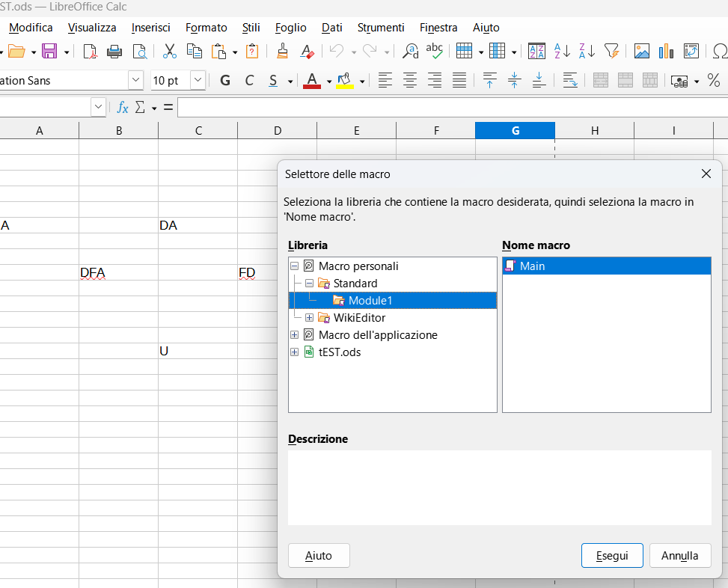The image size is (728, 588).
Task: Toggle italic (C) formatting
Action: 249,81
